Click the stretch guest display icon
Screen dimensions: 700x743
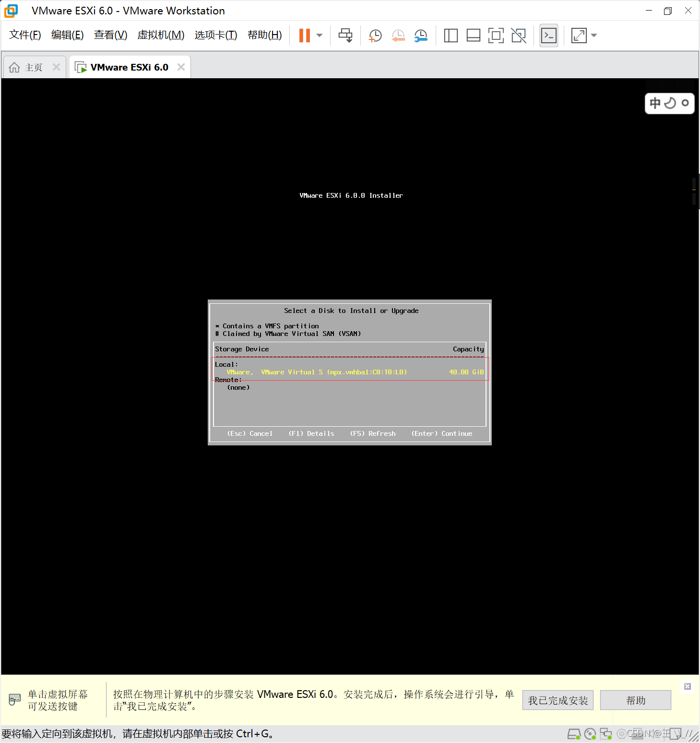point(579,36)
